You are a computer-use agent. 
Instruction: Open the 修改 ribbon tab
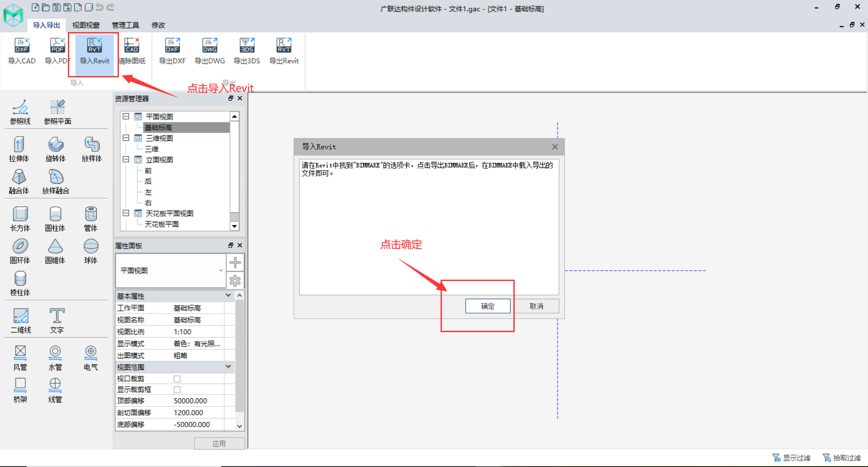click(x=158, y=25)
